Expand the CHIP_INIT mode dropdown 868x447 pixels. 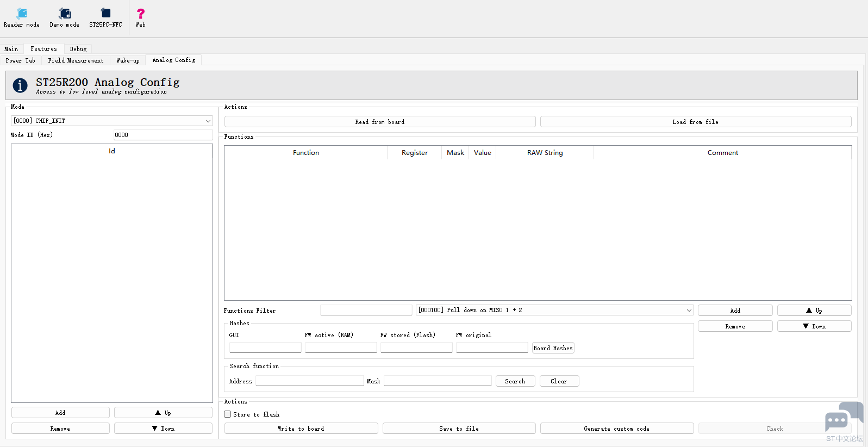(112, 121)
